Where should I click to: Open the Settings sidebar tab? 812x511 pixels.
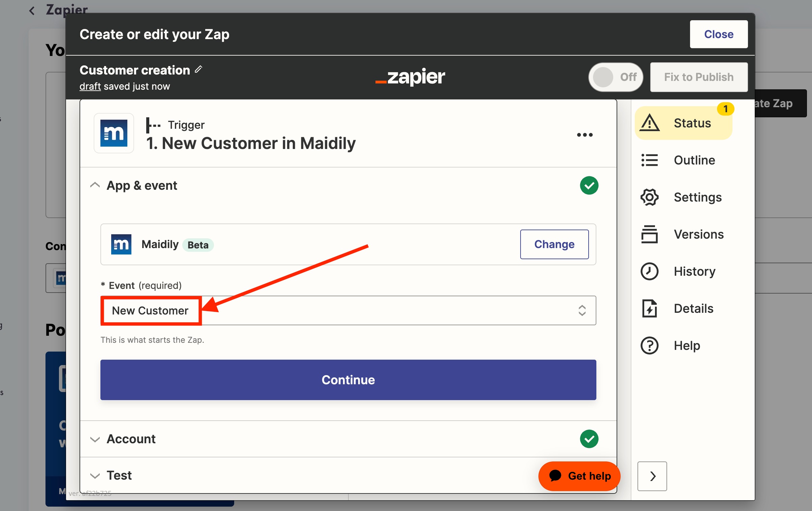(x=684, y=197)
